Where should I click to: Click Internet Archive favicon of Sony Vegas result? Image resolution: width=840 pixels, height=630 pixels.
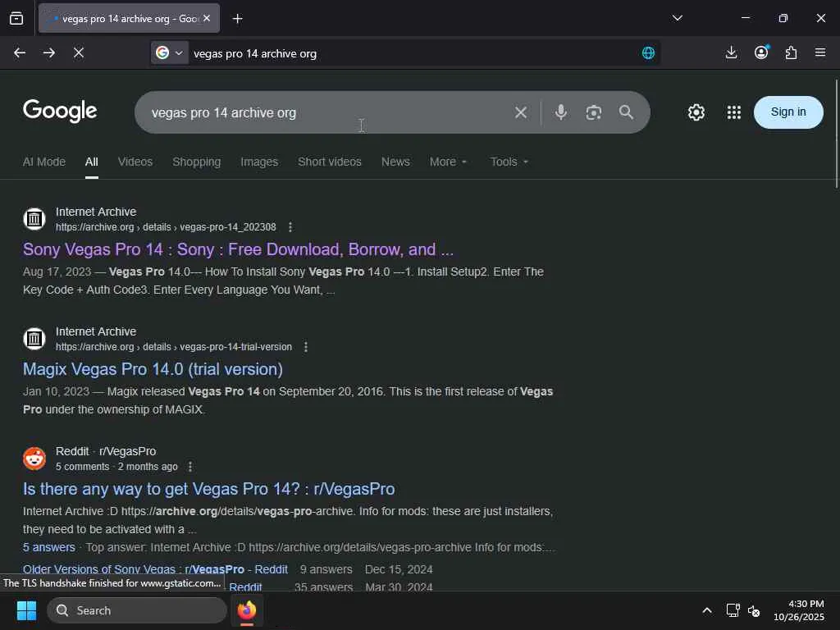pos(34,218)
